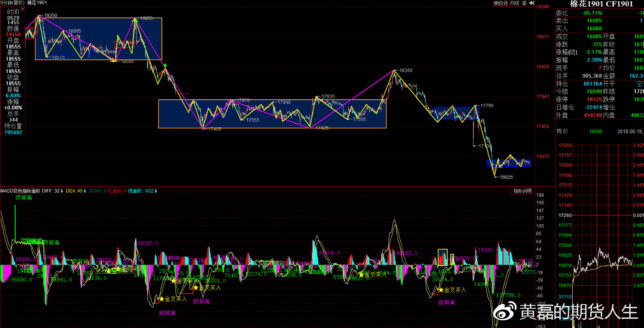Click the 涨跌 -375 value
Screen dimensions: 644x328
click(595, 44)
